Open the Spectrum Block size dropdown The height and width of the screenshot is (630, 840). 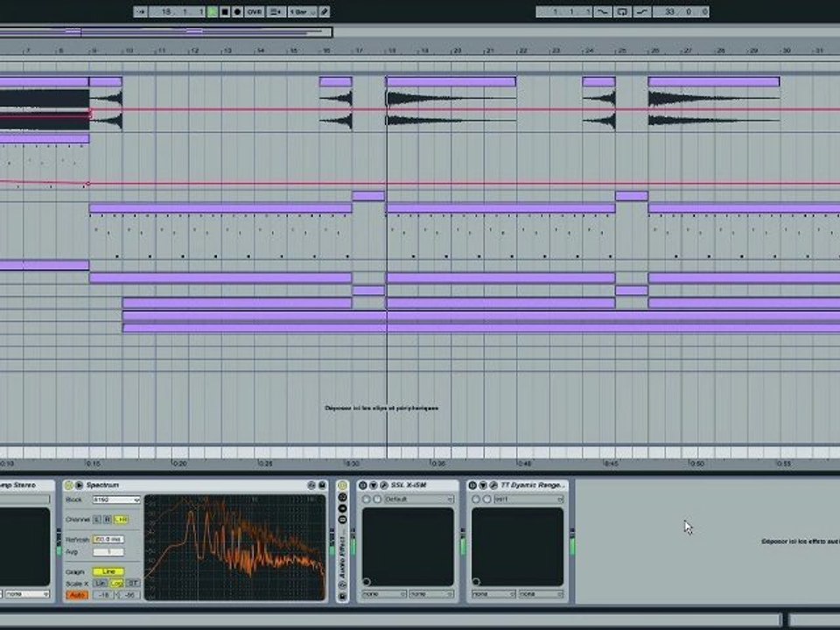(116, 500)
